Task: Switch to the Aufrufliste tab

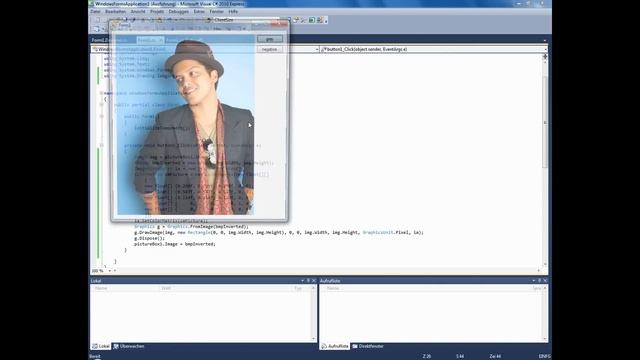Action: click(x=335, y=346)
